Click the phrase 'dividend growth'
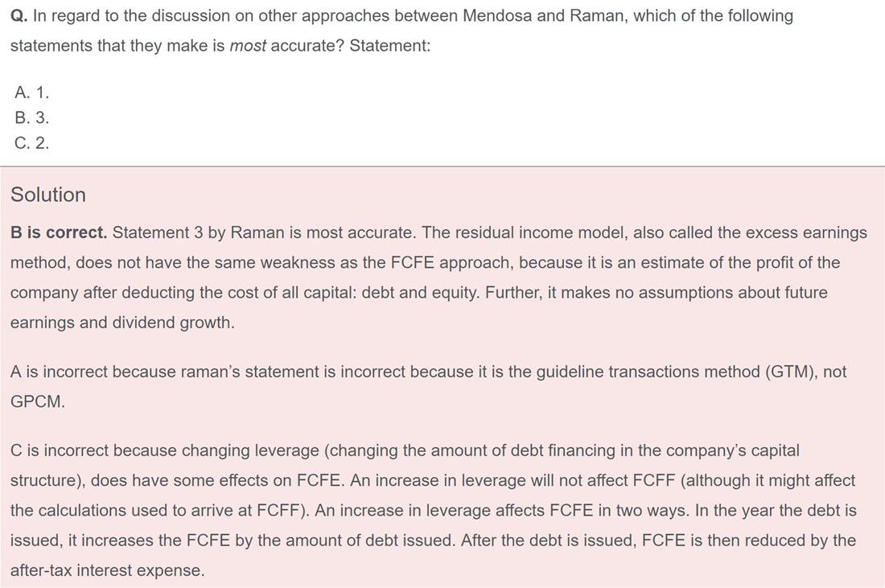This screenshot has height=588, width=885. coord(171,323)
